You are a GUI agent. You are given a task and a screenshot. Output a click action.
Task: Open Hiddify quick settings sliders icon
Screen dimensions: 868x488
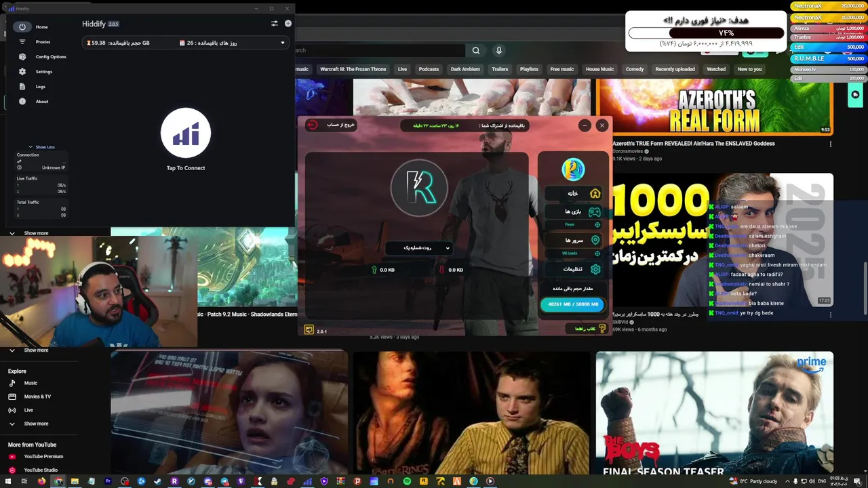pyautogui.click(x=274, y=23)
